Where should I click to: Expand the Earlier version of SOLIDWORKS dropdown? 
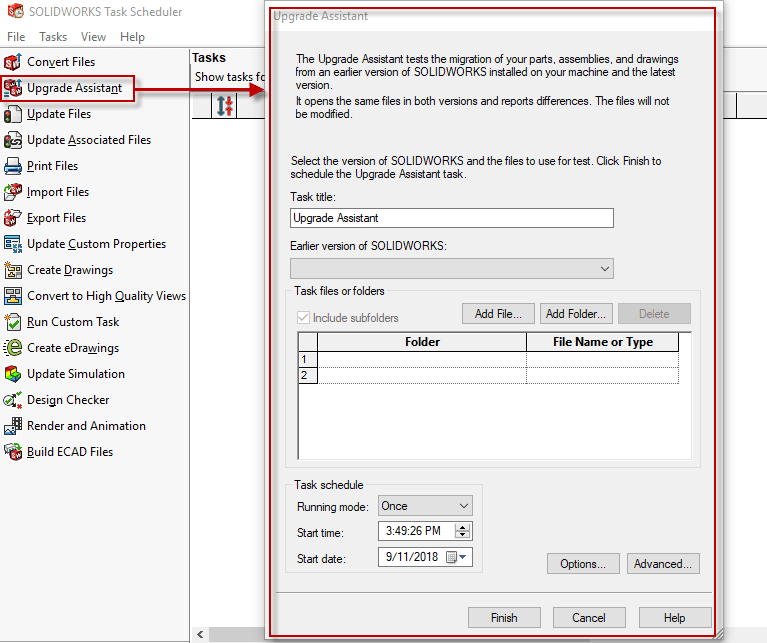click(x=605, y=268)
